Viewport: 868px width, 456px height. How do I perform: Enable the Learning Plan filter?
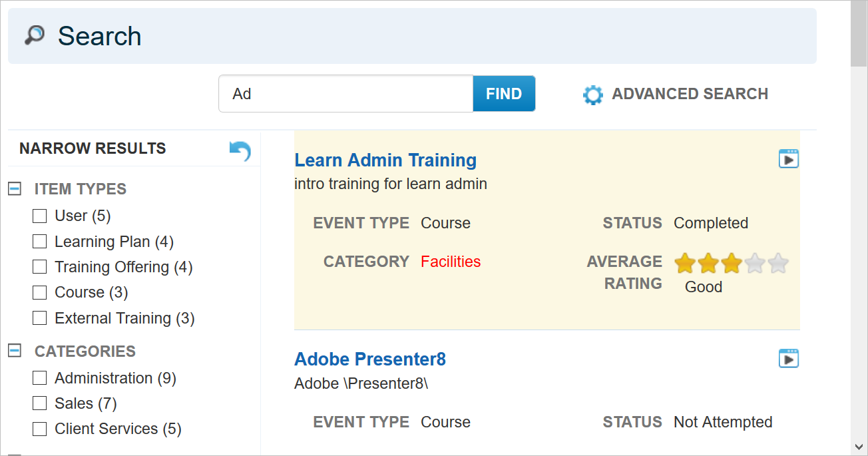pyautogui.click(x=39, y=241)
